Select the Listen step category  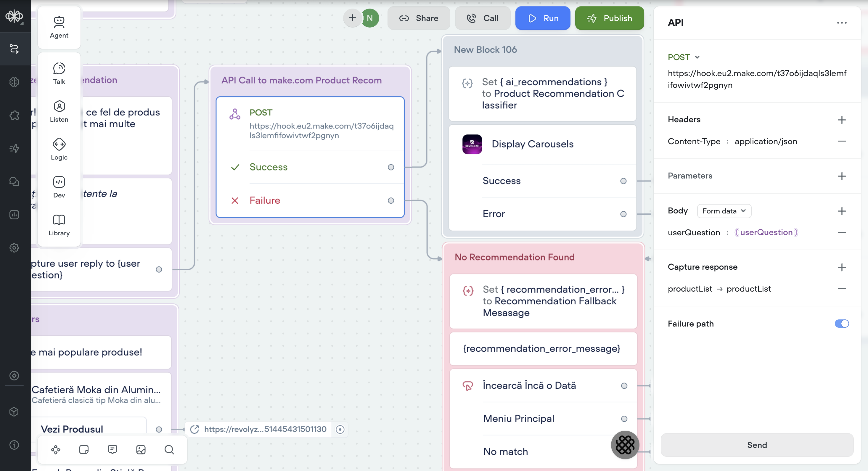59,111
